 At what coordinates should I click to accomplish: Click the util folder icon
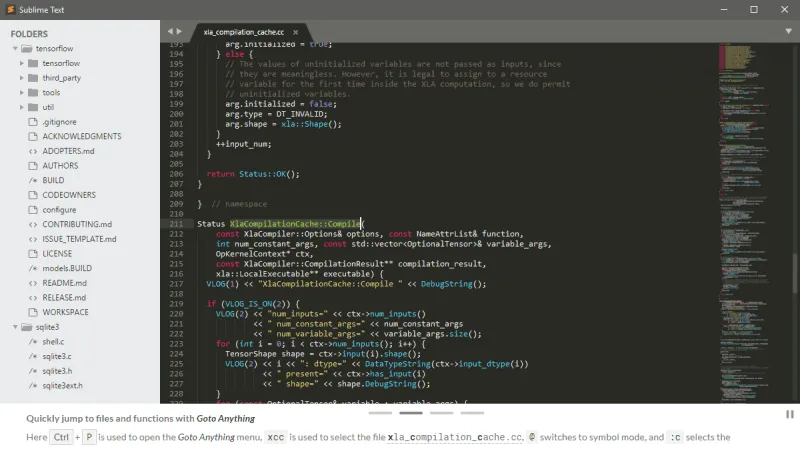coord(33,107)
